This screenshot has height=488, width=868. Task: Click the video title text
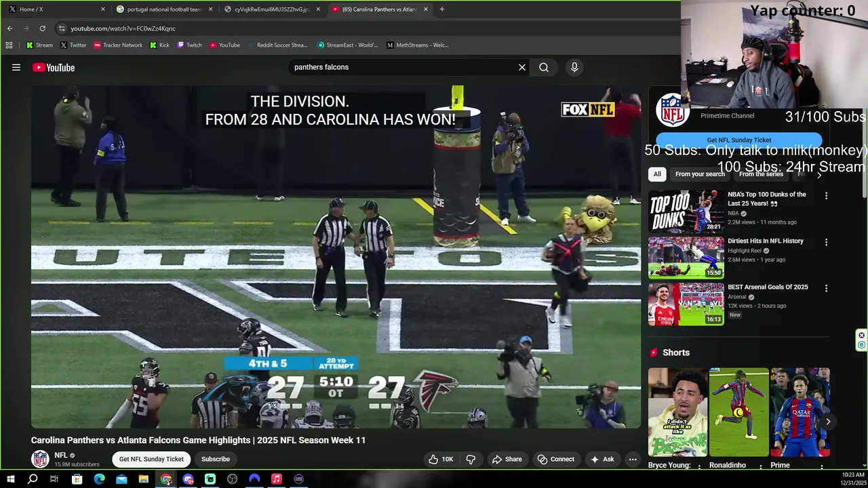(198, 440)
